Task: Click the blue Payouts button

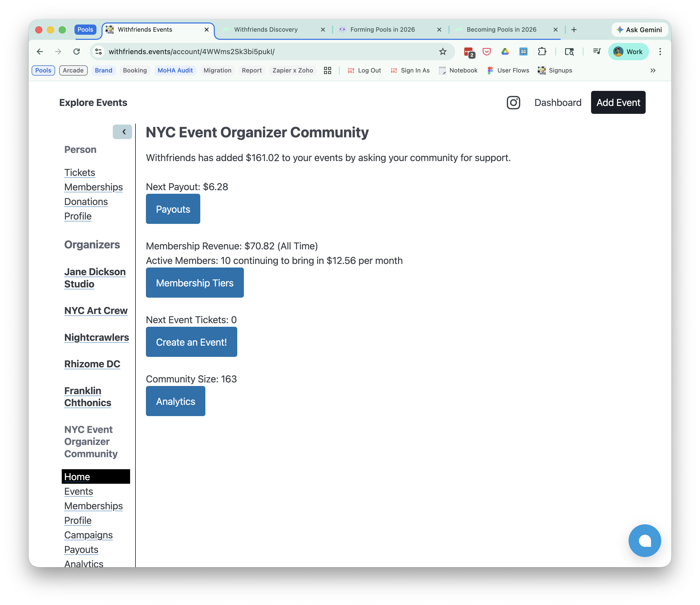Action: pos(173,209)
